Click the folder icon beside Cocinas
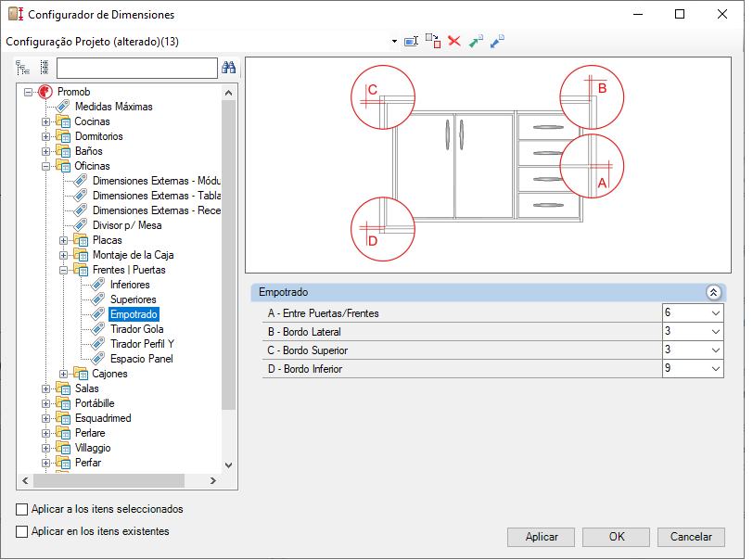 coord(63,121)
